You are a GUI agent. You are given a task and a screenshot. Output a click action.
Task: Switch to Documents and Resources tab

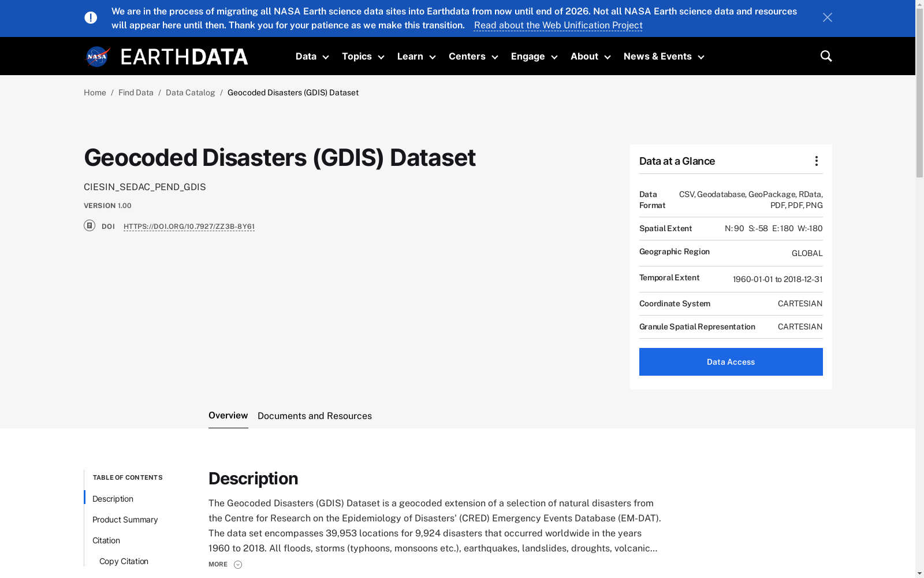pos(315,416)
